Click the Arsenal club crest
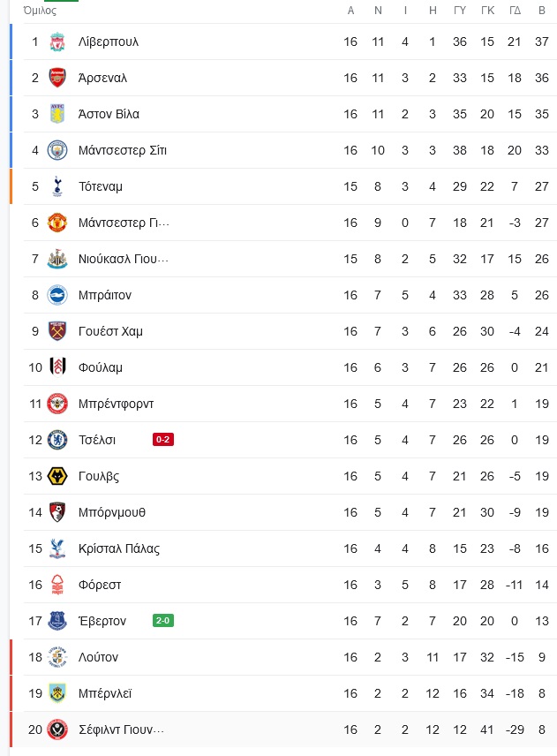The image size is (557, 756). click(57, 78)
